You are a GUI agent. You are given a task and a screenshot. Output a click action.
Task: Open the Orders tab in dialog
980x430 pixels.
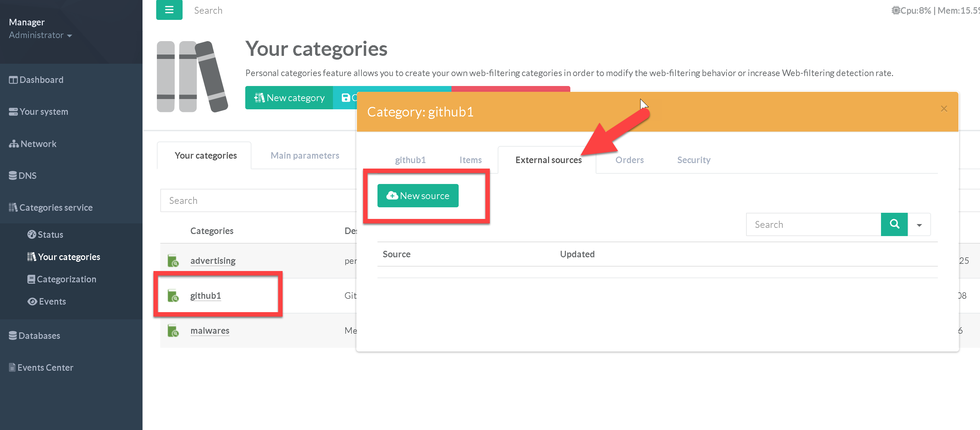pos(629,160)
